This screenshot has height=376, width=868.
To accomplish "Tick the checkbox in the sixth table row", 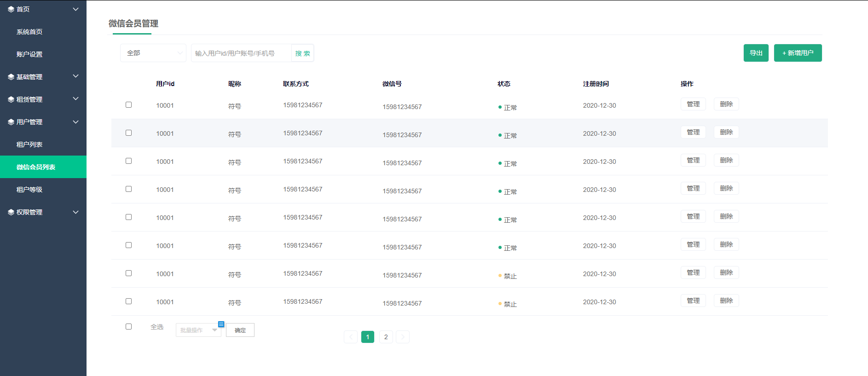I will [129, 245].
